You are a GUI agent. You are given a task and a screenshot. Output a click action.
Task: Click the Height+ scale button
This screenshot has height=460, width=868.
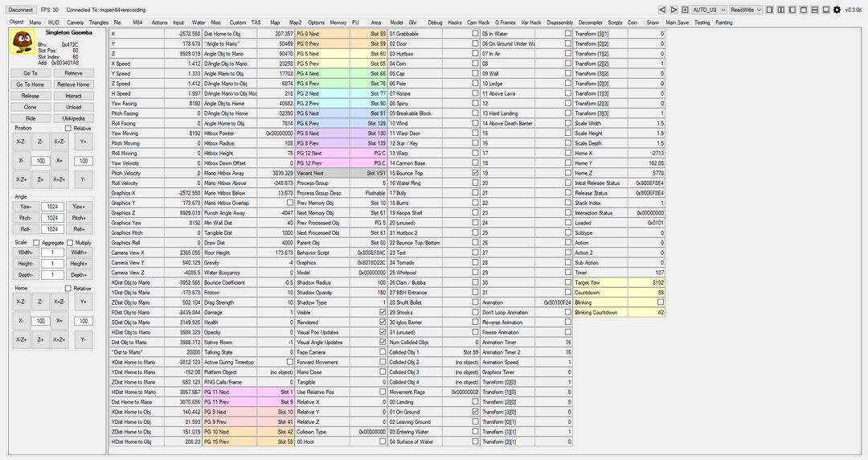[79, 264]
